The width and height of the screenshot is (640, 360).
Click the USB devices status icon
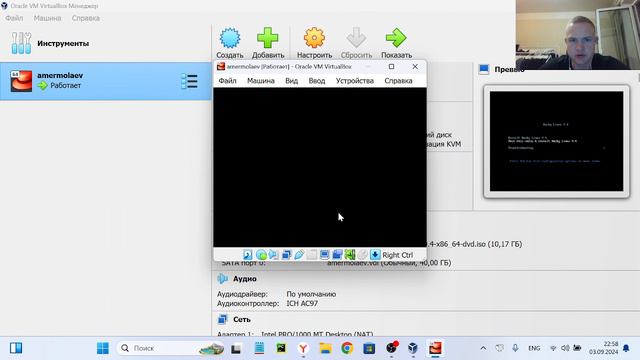pos(299,255)
